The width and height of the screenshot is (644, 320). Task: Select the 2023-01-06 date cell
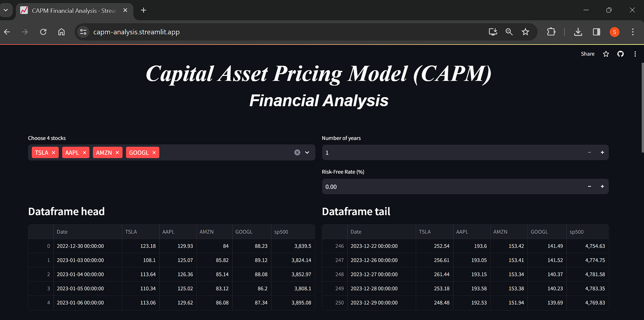pos(88,303)
